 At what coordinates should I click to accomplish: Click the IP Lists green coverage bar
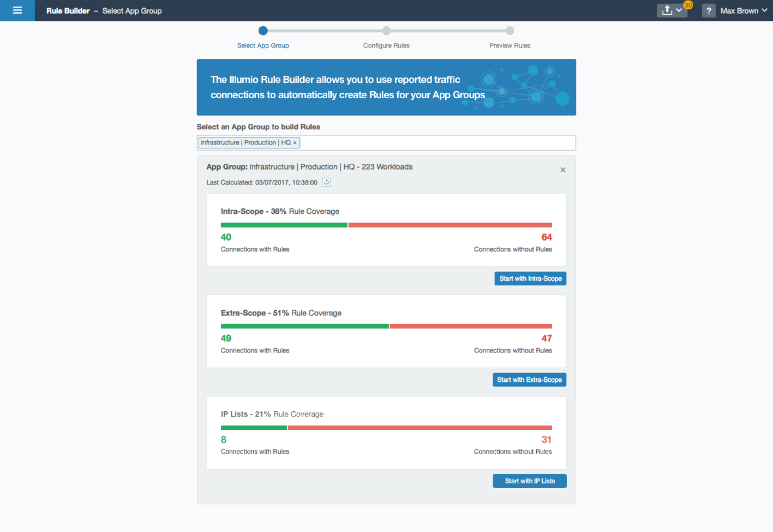[254, 427]
